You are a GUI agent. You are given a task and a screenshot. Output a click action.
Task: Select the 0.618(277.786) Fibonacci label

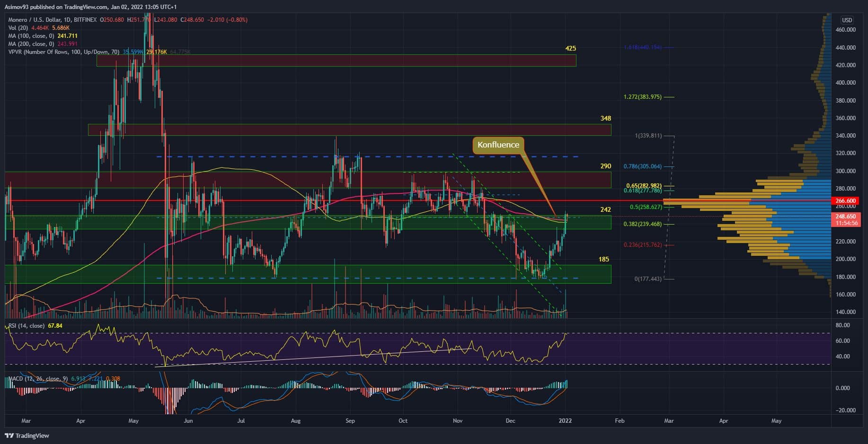pos(643,191)
